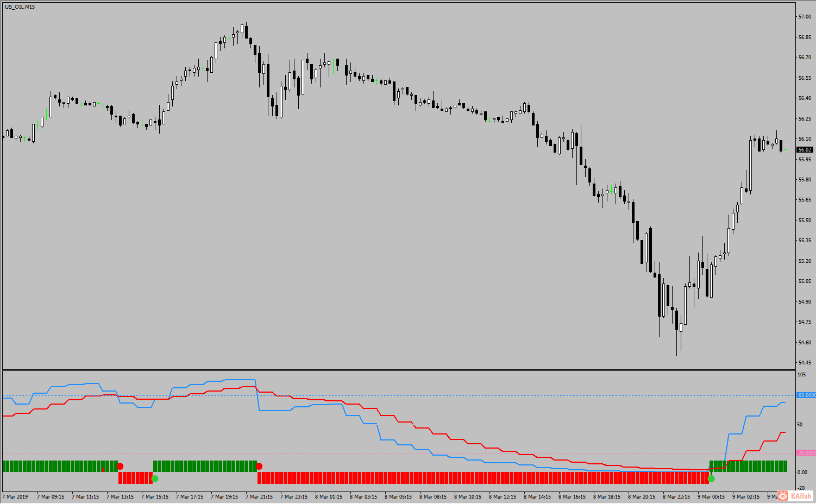Click the 7 Mar 13:15 time label
Image resolution: width=816 pixels, height=504 pixels.
pyautogui.click(x=120, y=497)
